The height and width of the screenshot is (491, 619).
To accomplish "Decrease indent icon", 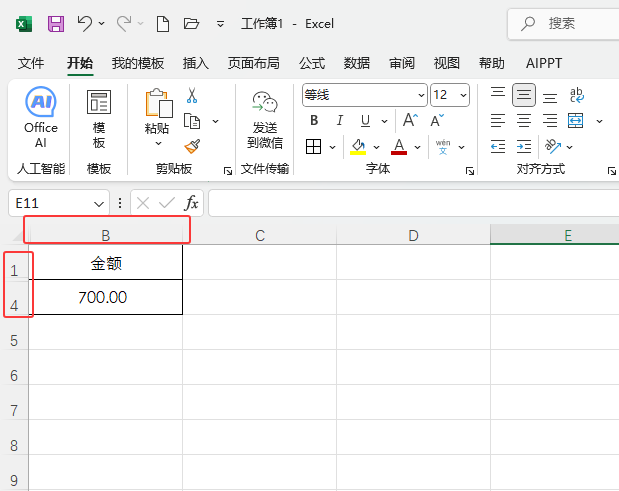I will point(498,147).
